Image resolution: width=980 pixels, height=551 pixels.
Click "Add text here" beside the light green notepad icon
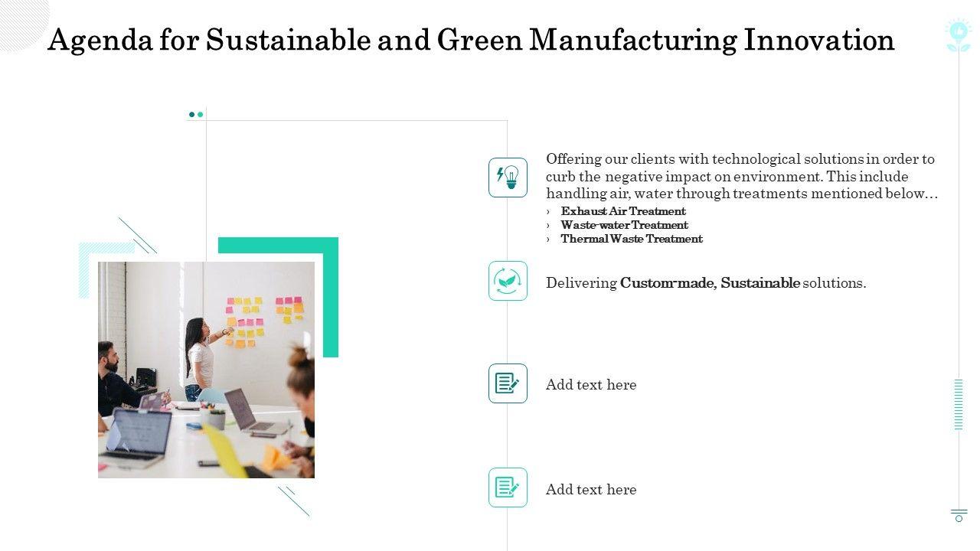click(x=591, y=490)
